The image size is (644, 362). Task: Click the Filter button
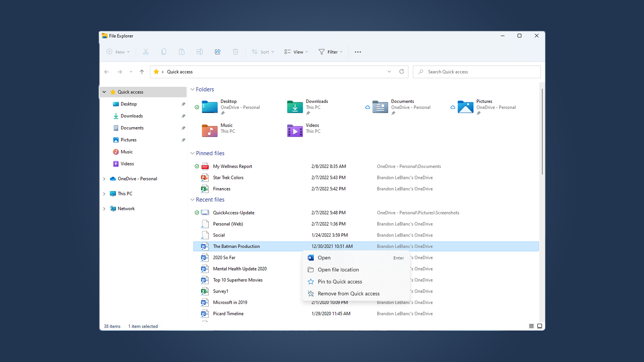click(x=330, y=52)
